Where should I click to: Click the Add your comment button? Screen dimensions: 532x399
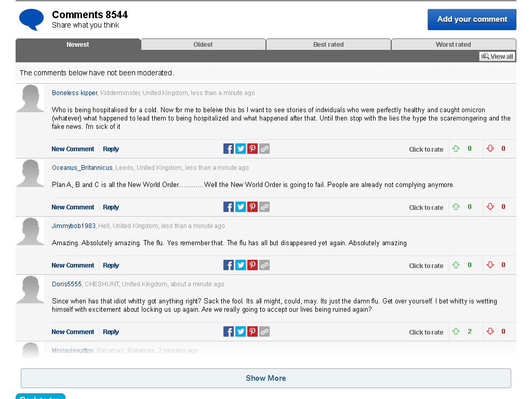click(x=472, y=19)
